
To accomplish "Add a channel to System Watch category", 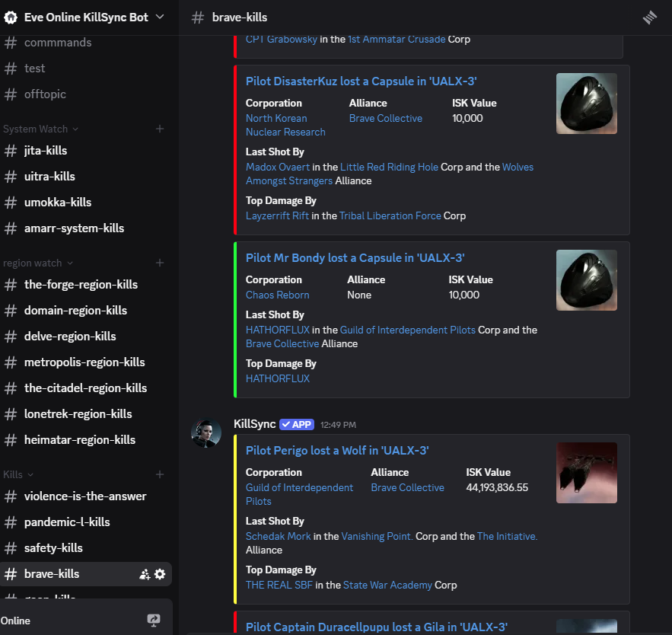I will (x=160, y=129).
